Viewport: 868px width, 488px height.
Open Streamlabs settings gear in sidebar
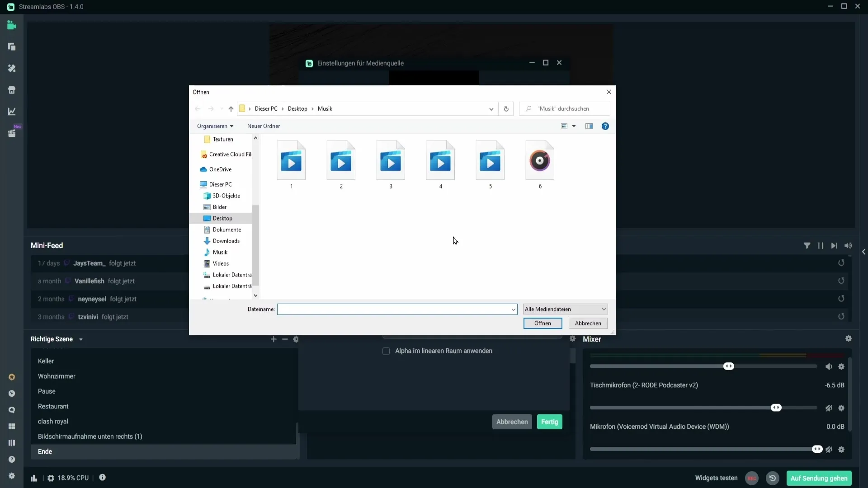tap(12, 476)
